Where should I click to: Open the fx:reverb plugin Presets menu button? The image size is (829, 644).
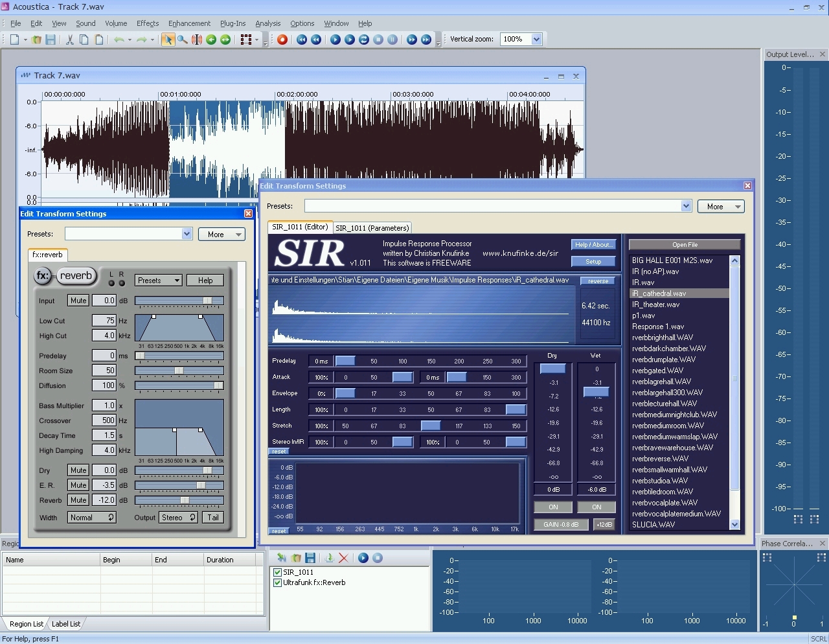coord(159,281)
